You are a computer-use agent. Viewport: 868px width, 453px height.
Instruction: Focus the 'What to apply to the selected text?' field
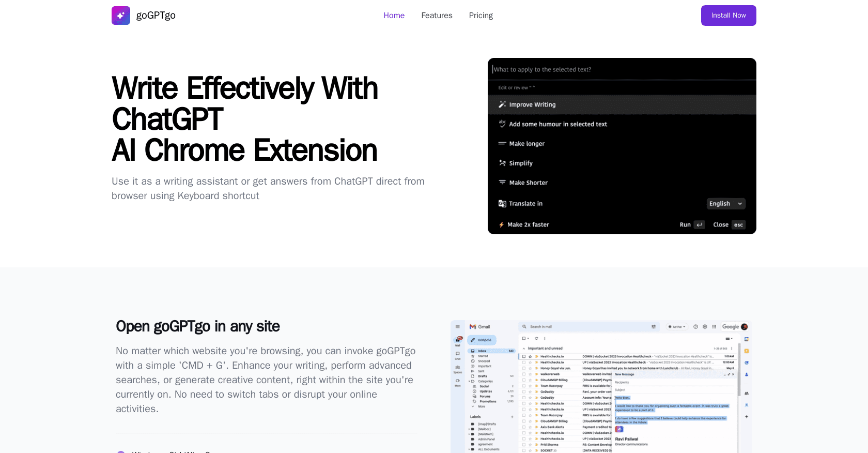622,69
